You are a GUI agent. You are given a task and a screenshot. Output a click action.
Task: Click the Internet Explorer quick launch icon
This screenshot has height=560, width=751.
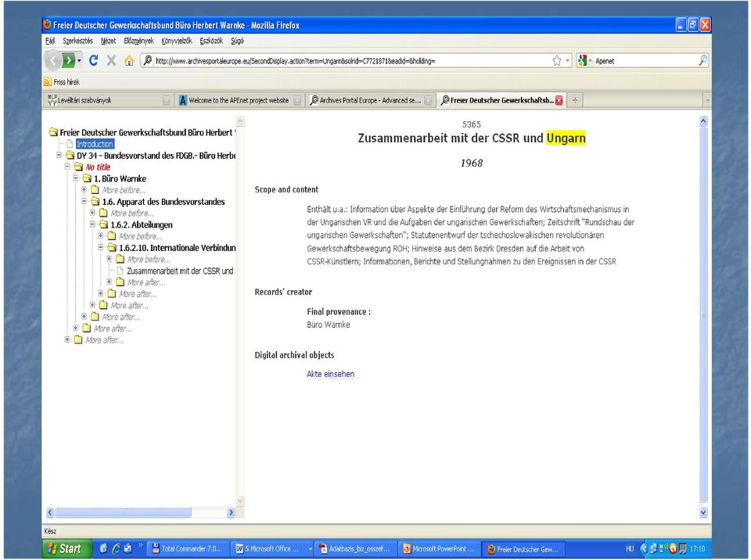click(116, 549)
